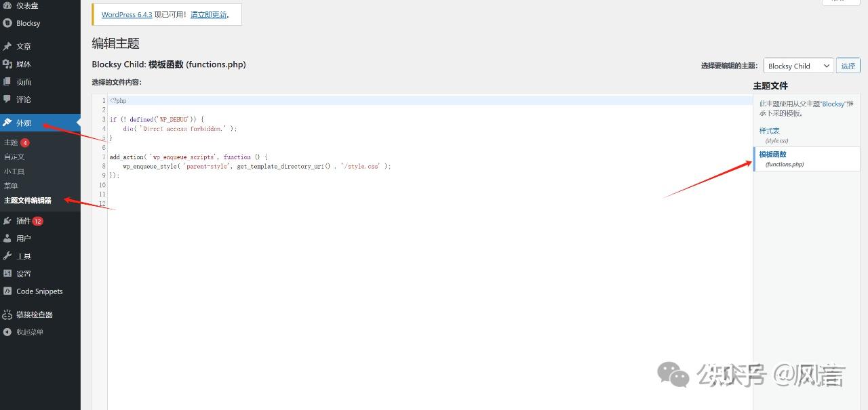This screenshot has height=410, width=868.
Task: Click the Blocksy logo icon in sidebar
Action: (7, 23)
